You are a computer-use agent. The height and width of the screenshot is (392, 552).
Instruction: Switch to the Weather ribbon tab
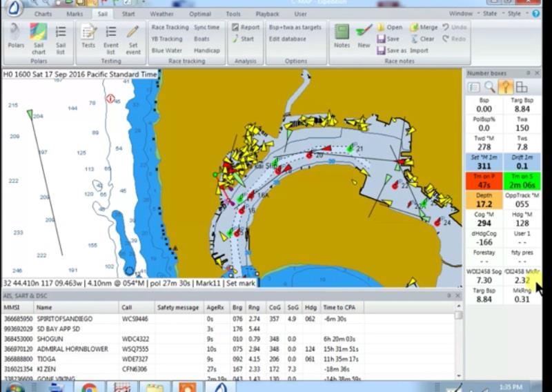coord(161,14)
